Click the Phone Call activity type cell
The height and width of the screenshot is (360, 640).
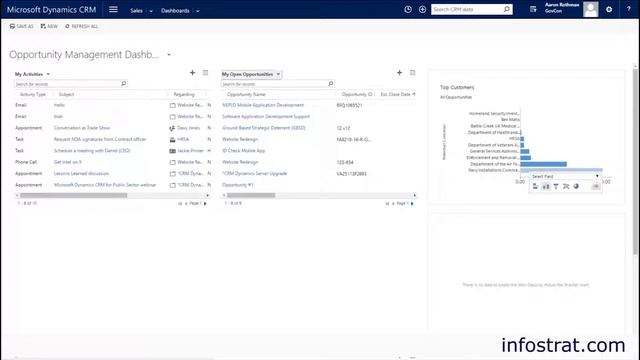[26, 162]
